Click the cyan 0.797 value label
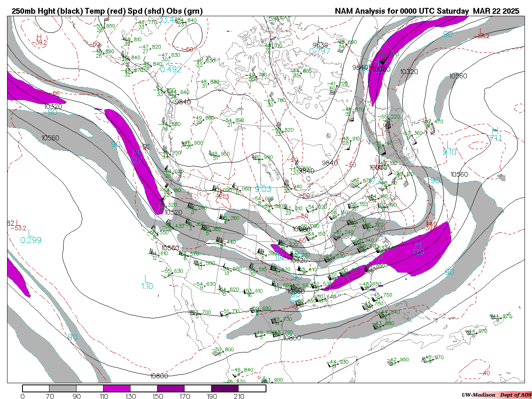532x399 pixels. 320,51
